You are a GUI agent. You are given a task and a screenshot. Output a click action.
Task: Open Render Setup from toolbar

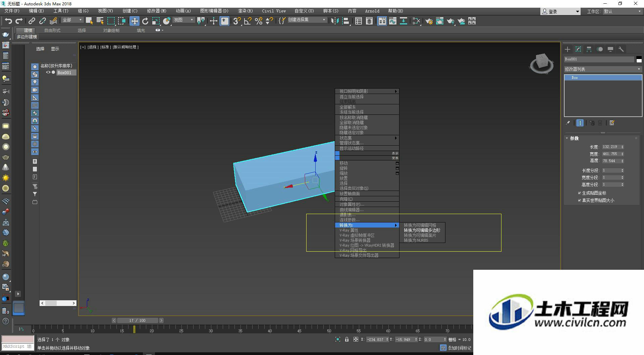coord(429,21)
